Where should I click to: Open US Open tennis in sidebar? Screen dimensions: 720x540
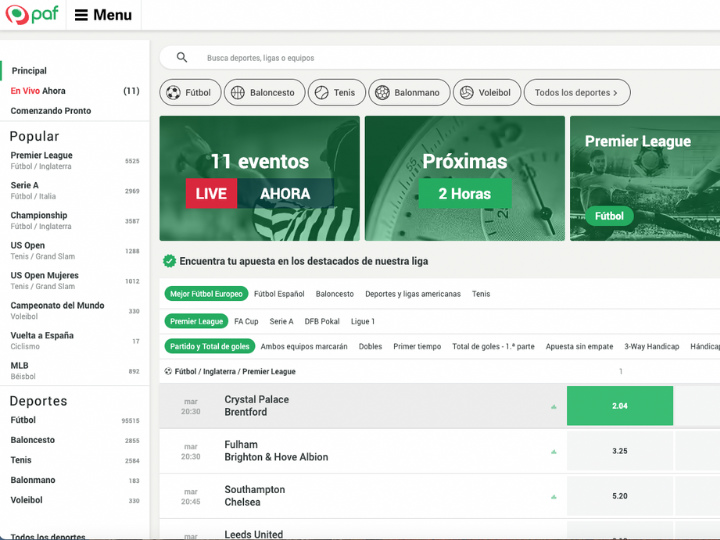74,250
